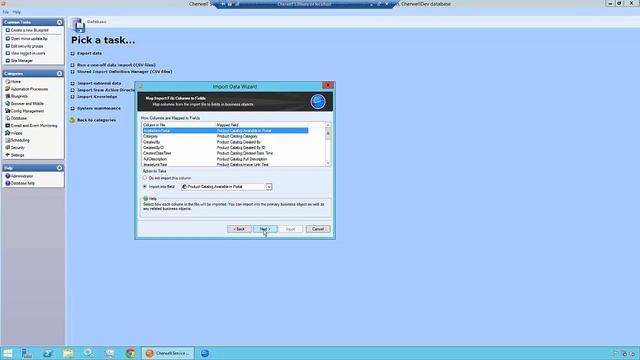Close the Import Data Wizard window

point(328,85)
